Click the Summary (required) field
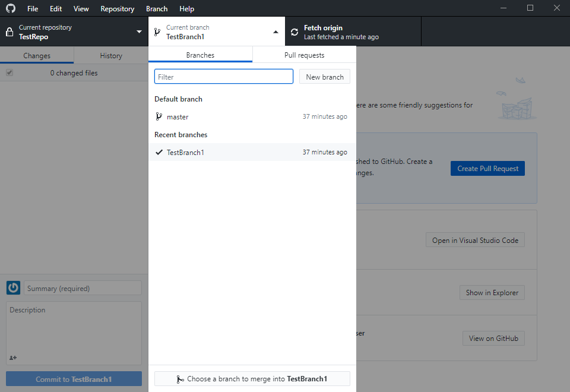Image resolution: width=570 pixels, height=392 pixels. [83, 288]
